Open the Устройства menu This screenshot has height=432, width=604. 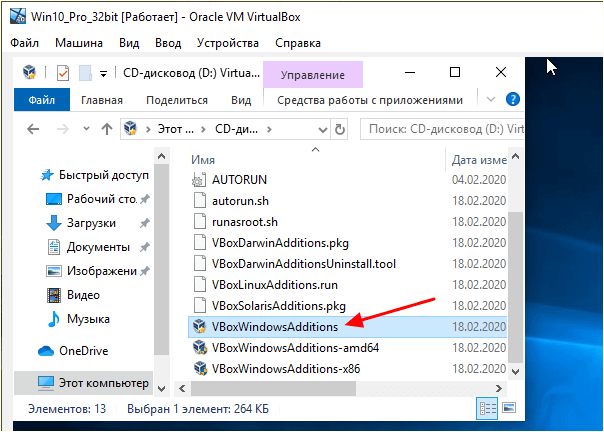(x=228, y=43)
